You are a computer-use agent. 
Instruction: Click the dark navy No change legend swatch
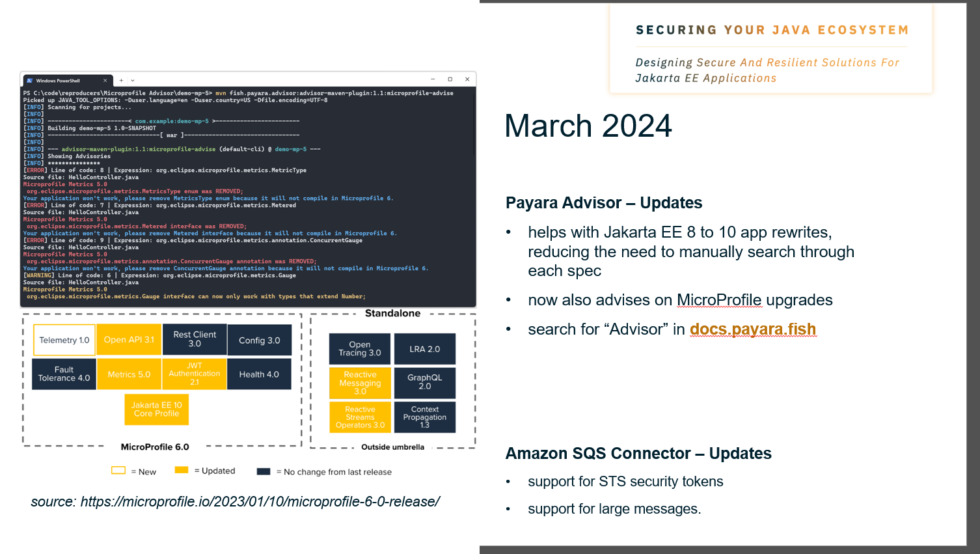pyautogui.click(x=264, y=471)
